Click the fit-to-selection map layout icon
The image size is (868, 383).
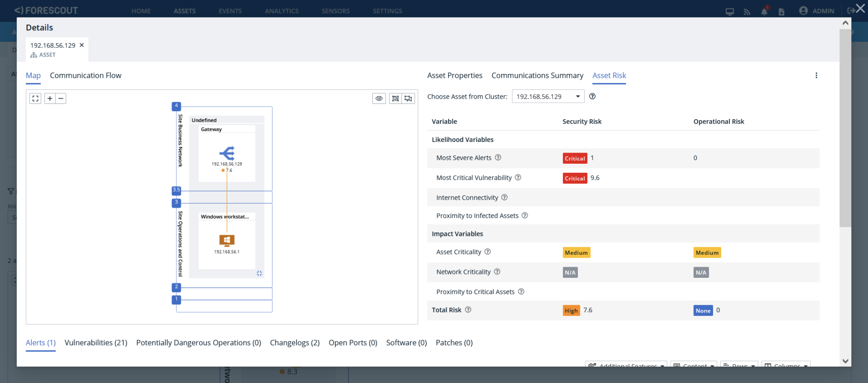(x=395, y=99)
